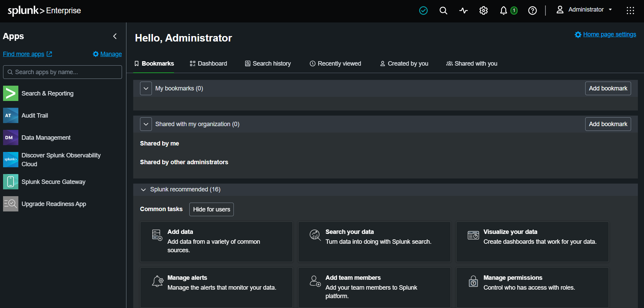Click the Visualize your data card icon
Viewport: 644px width, 308px height.
(473, 235)
